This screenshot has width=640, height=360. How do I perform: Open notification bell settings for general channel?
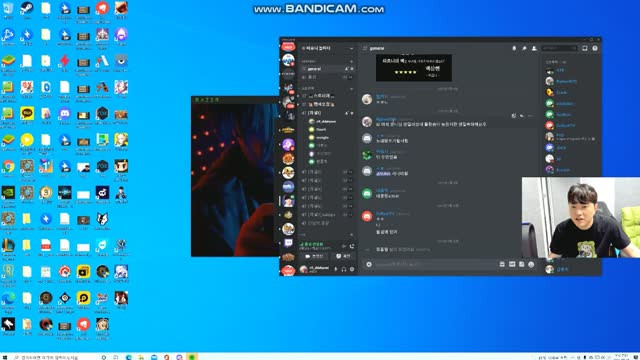(514, 48)
